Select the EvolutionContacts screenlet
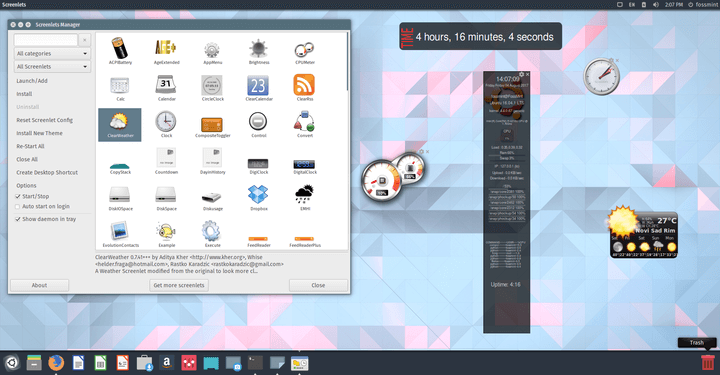The image size is (720, 375). click(120, 235)
